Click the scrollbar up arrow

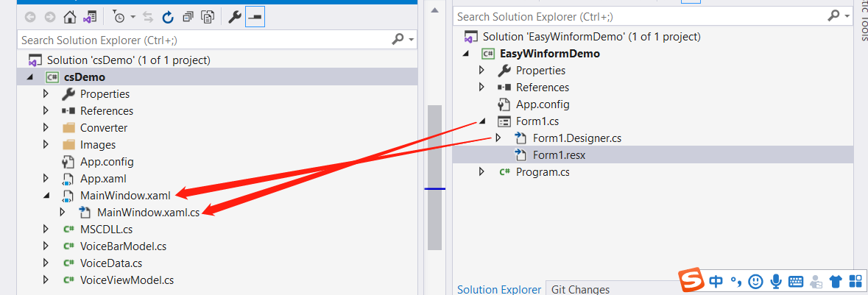tap(434, 10)
